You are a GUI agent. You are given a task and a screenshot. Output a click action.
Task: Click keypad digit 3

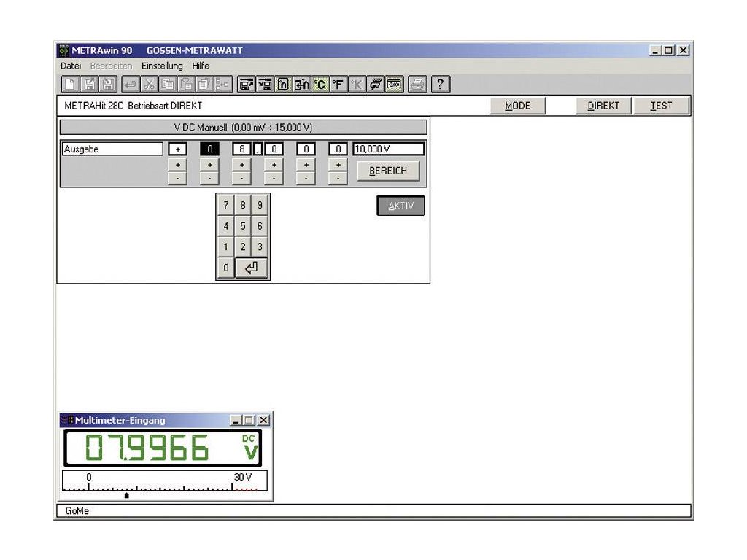click(260, 247)
